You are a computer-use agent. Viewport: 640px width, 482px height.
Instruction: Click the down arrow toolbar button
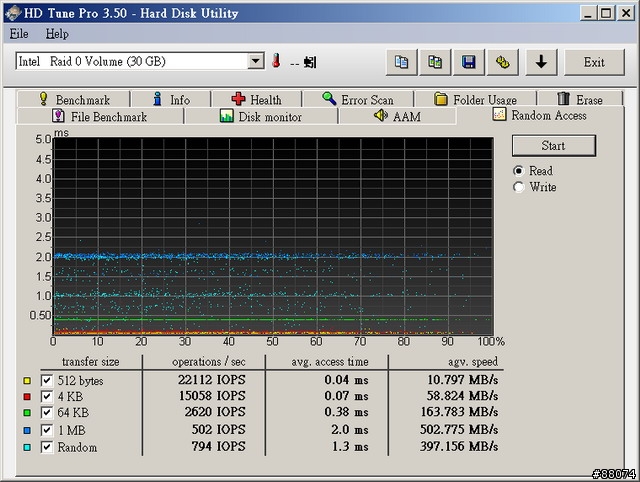541,62
